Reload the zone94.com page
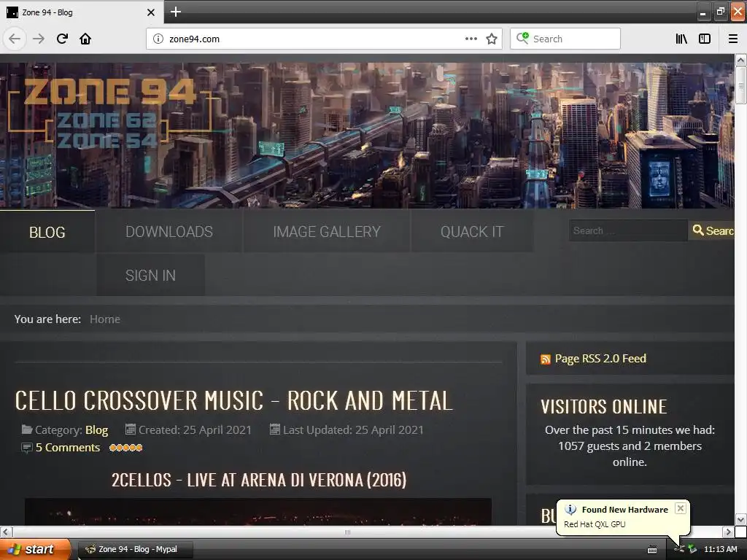747x560 pixels. point(63,39)
